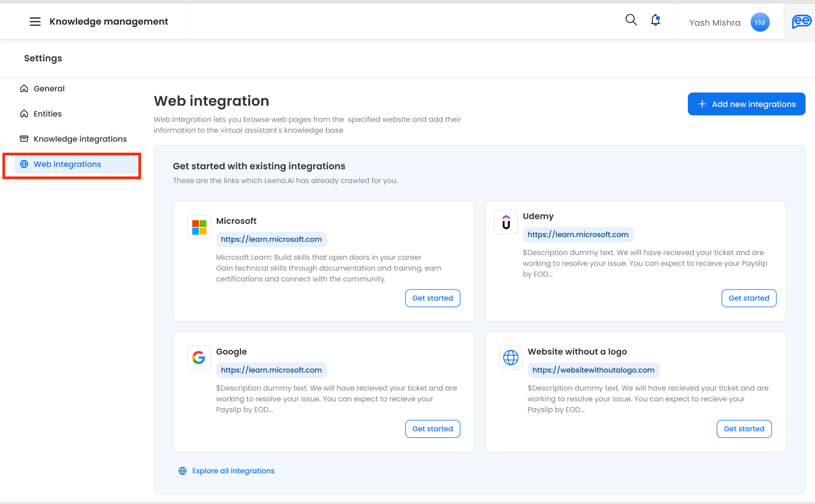Click the Udemy logo icon
815x504 pixels.
pyautogui.click(x=506, y=222)
